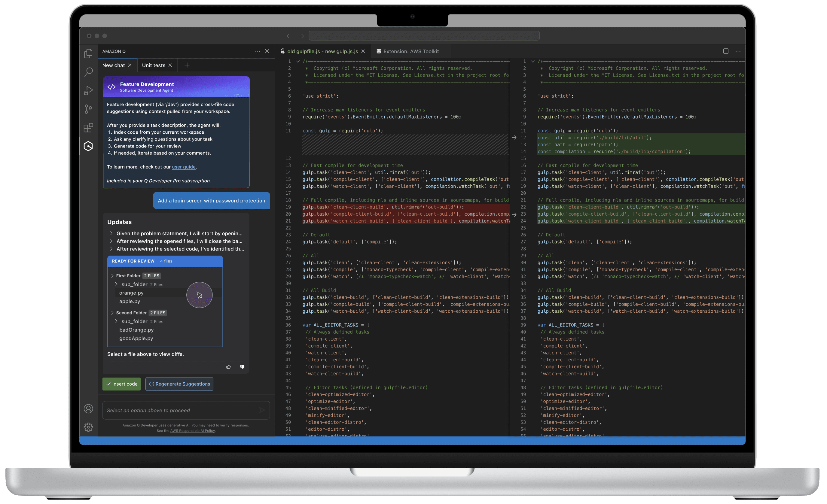Add a new chat tab with plus icon
Image resolution: width=827 pixels, height=504 pixels.
[x=187, y=65]
